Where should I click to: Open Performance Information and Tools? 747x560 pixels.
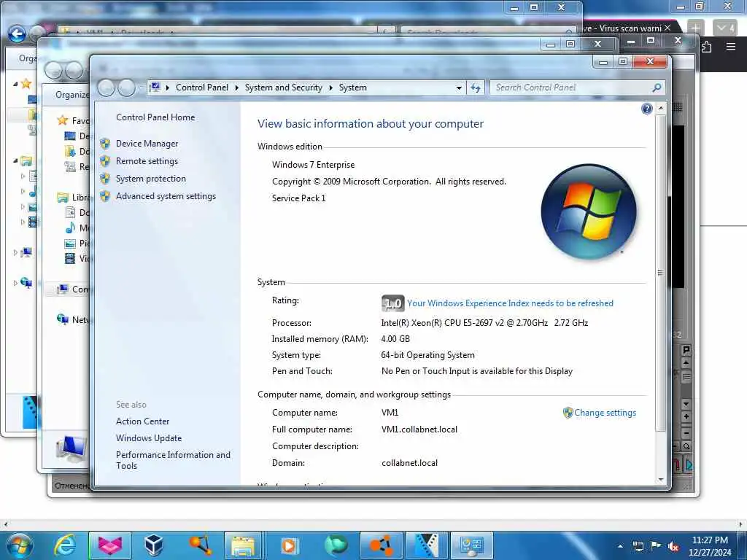click(x=173, y=461)
